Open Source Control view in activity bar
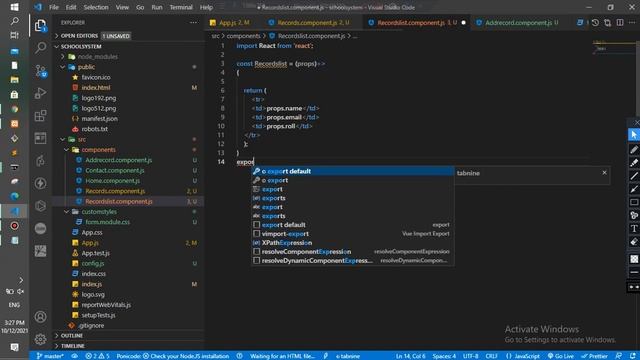The image size is (640, 360). click(40, 71)
